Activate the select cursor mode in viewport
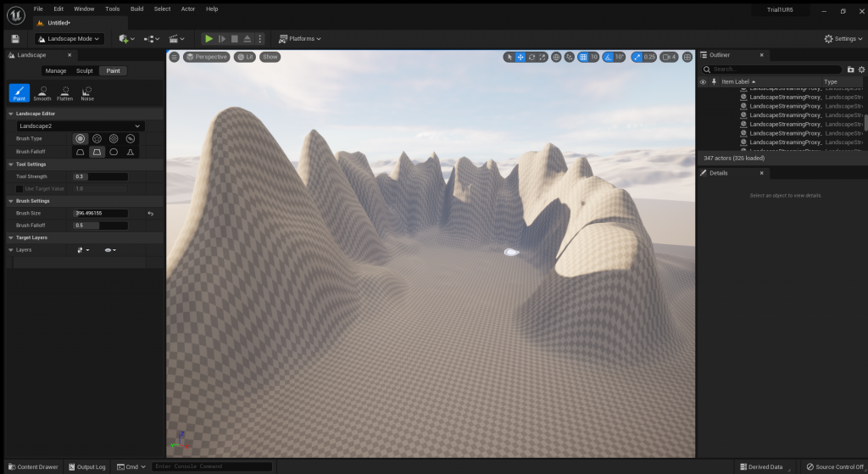This screenshot has width=868, height=474. (x=509, y=57)
